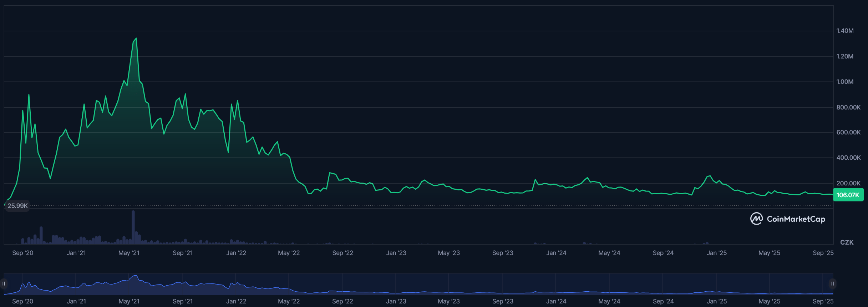
Task: Click the 200.00K y-axis label
Action: pos(848,183)
